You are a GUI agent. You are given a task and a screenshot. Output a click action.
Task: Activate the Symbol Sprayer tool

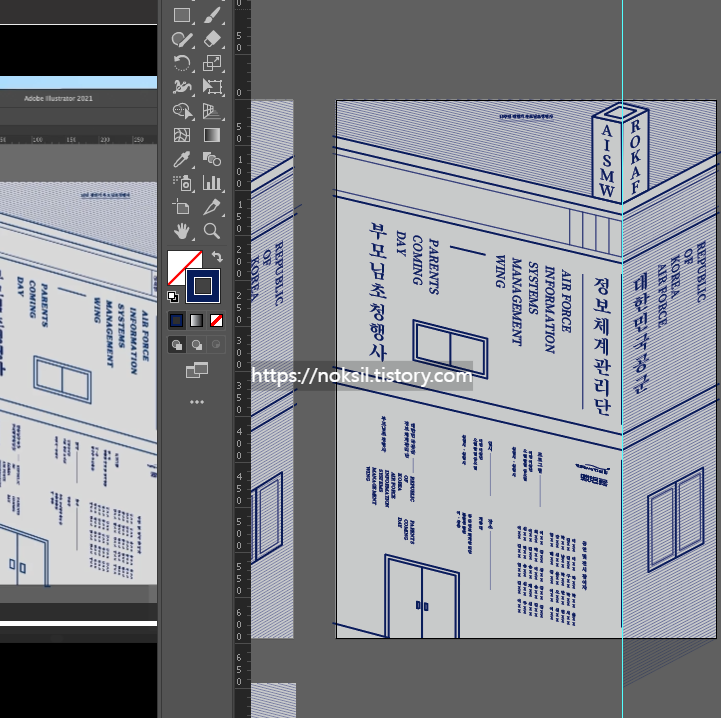pyautogui.click(x=182, y=183)
